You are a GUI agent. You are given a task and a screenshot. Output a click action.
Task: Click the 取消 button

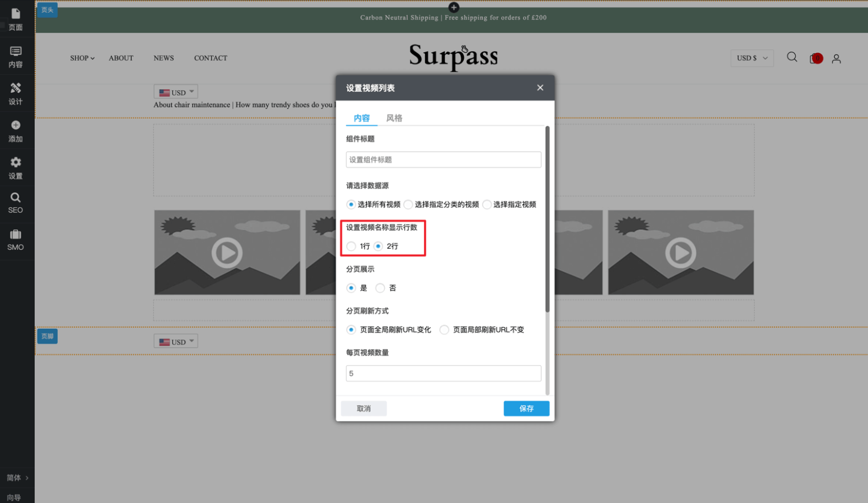click(x=364, y=408)
